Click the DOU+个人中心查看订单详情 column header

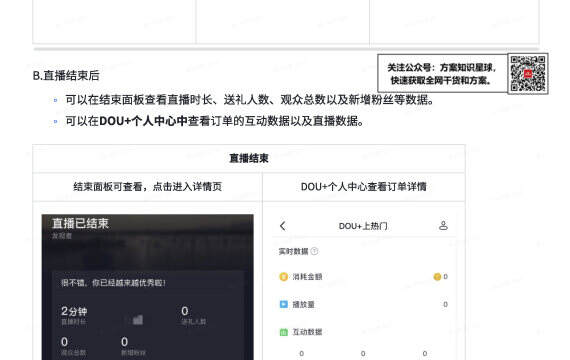364,187
